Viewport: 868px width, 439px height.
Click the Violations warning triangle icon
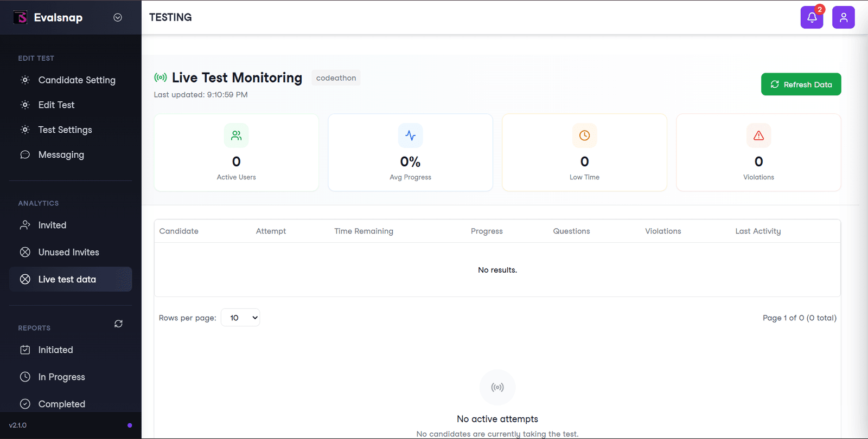(x=758, y=135)
